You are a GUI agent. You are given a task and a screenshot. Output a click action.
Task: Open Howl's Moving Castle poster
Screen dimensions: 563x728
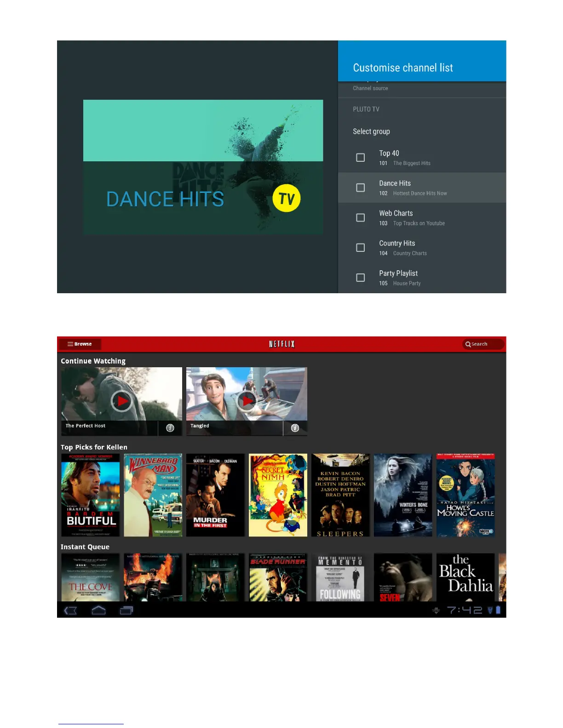tap(465, 495)
